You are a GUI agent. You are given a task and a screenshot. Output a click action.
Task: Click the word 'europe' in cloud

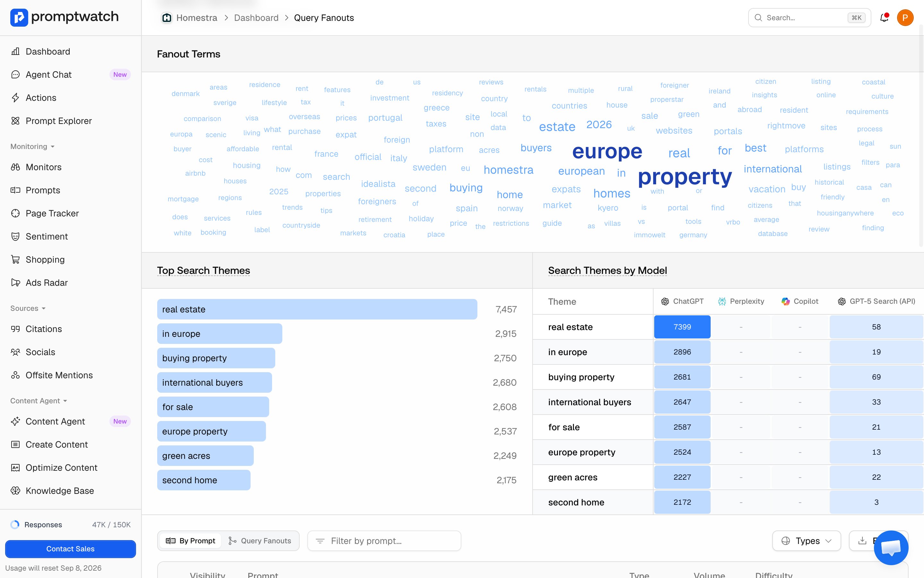click(x=607, y=151)
